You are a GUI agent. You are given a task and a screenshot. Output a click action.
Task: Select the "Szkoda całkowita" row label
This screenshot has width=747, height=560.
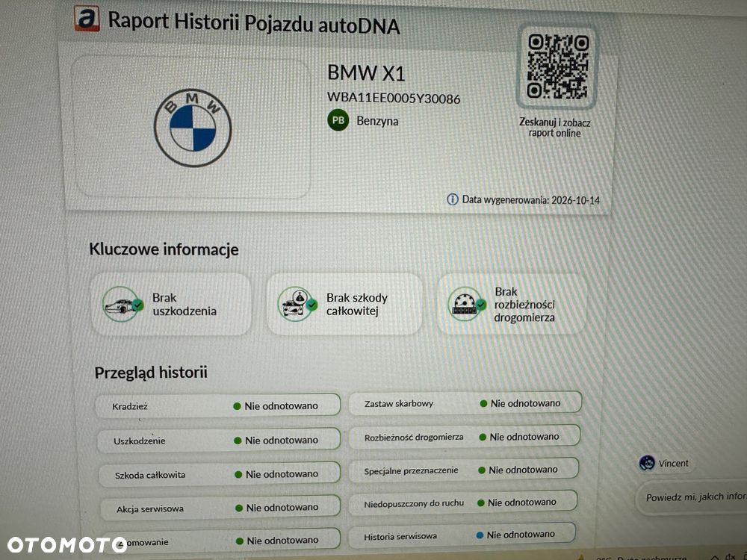pos(150,475)
